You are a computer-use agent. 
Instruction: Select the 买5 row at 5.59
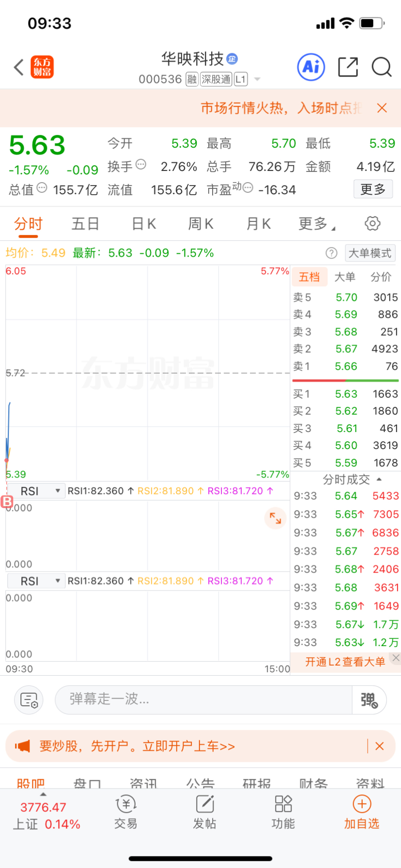coord(345,463)
